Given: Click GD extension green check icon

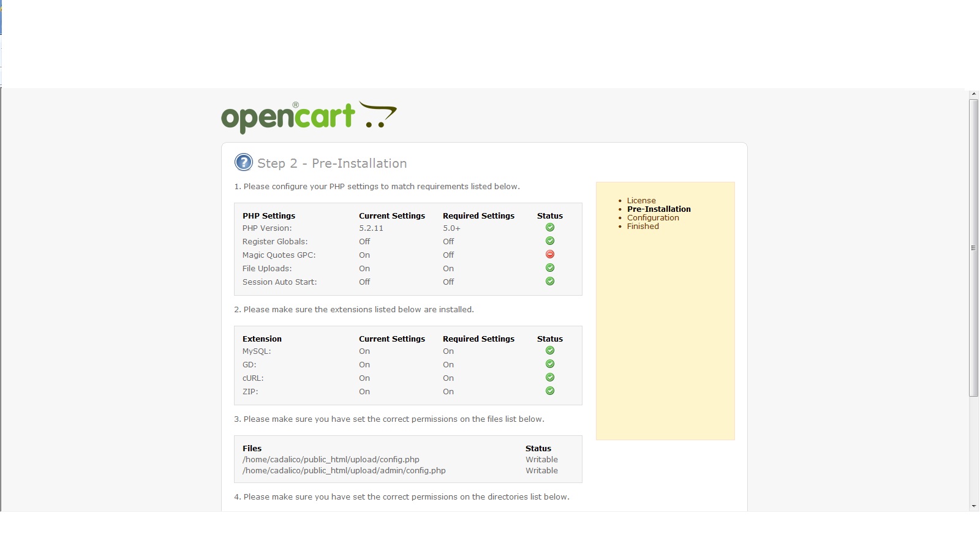Looking at the screenshot, I should pyautogui.click(x=550, y=364).
